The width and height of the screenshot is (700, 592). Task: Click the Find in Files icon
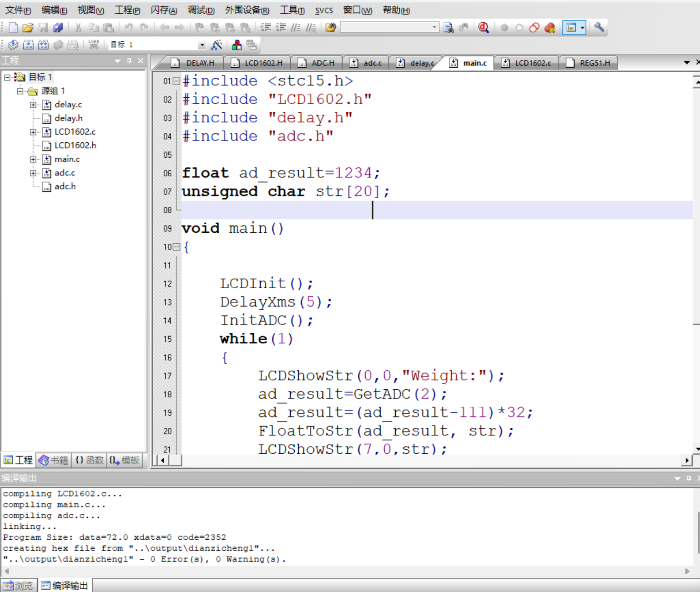[331, 28]
